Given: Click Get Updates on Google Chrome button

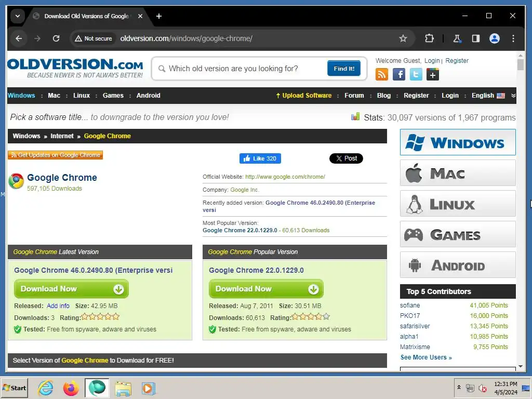Looking at the screenshot, I should point(55,155).
